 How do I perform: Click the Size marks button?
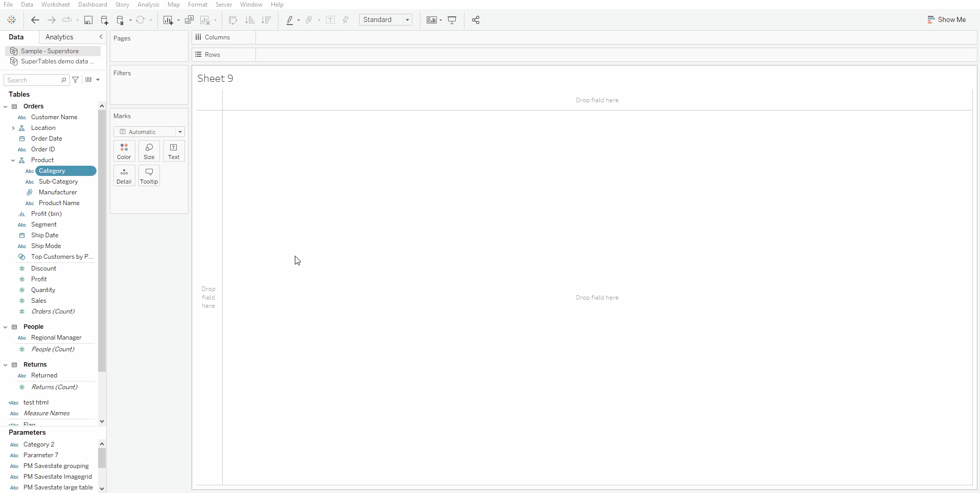[x=149, y=151]
